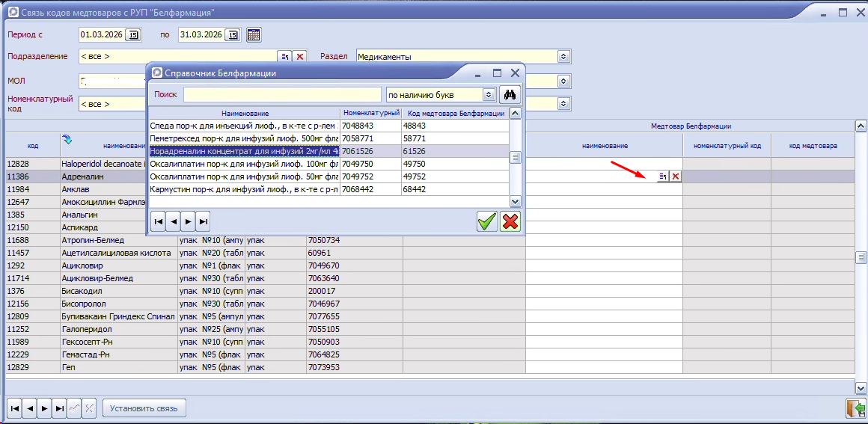Open calendar picker for end date 31.03.2026
The width and height of the screenshot is (868, 424).
click(233, 34)
